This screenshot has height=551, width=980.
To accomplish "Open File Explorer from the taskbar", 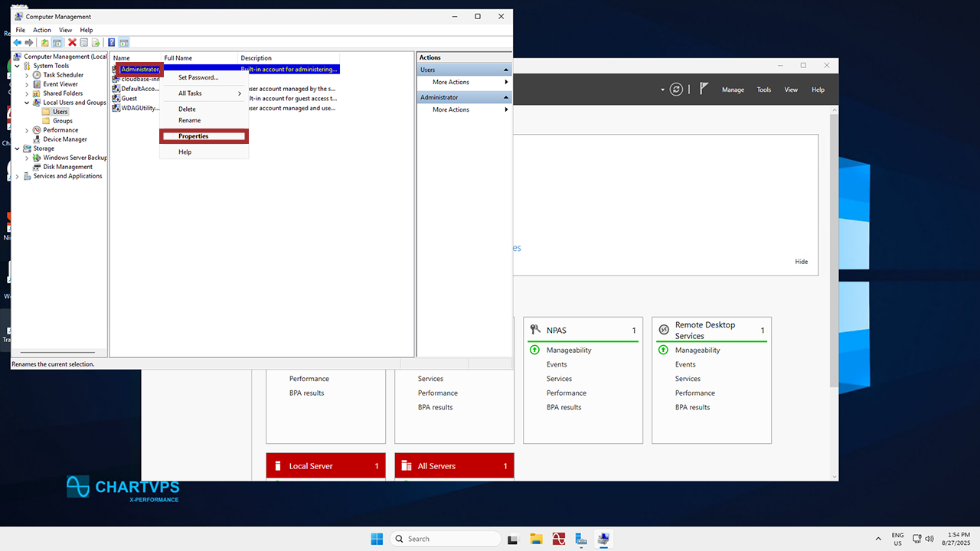I will pyautogui.click(x=537, y=539).
